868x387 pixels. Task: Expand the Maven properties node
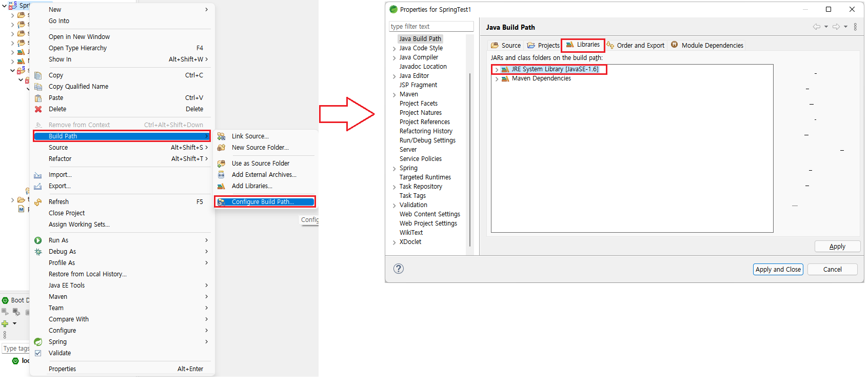(x=394, y=95)
